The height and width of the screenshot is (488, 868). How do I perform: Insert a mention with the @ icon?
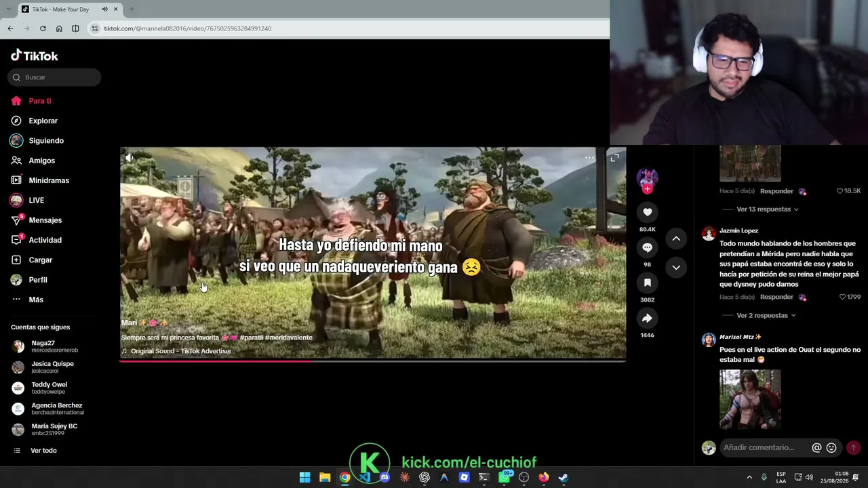pyautogui.click(x=816, y=447)
